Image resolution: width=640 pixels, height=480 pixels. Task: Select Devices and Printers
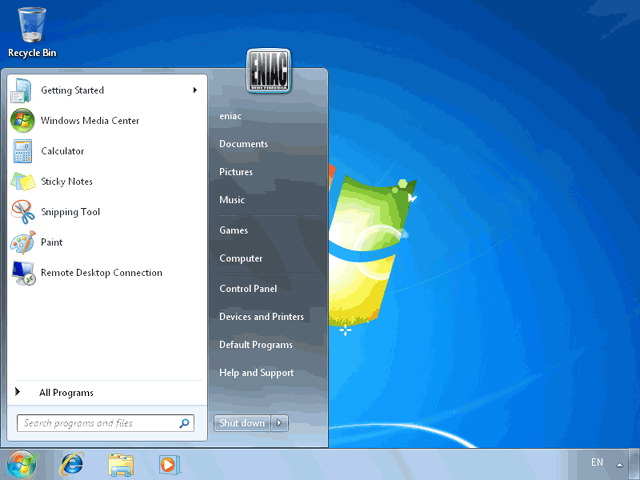point(261,316)
